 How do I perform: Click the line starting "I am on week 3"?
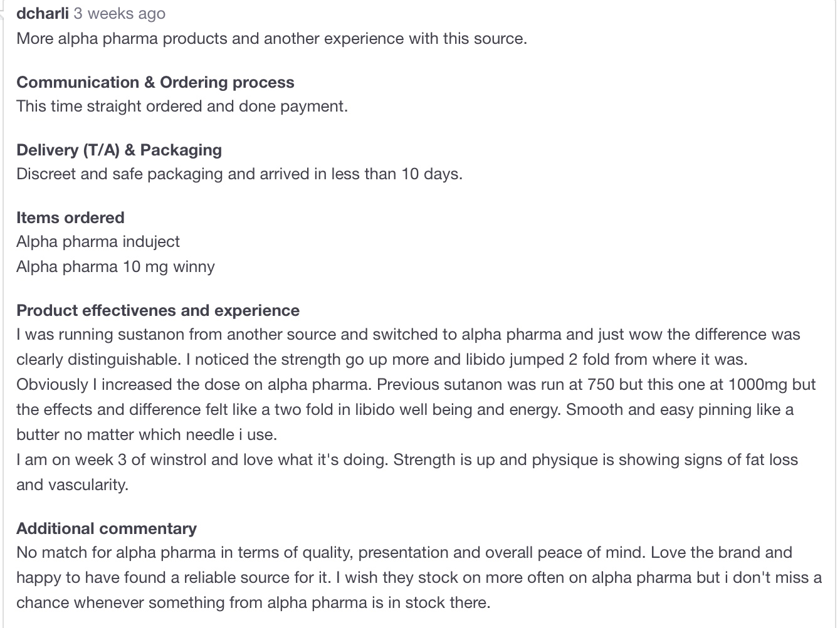407,459
